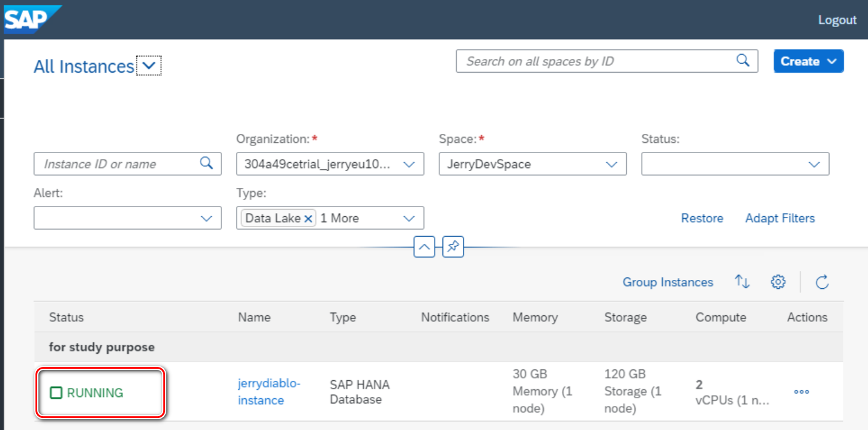The image size is (868, 430).
Task: Click Group Instances
Action: coord(668,282)
